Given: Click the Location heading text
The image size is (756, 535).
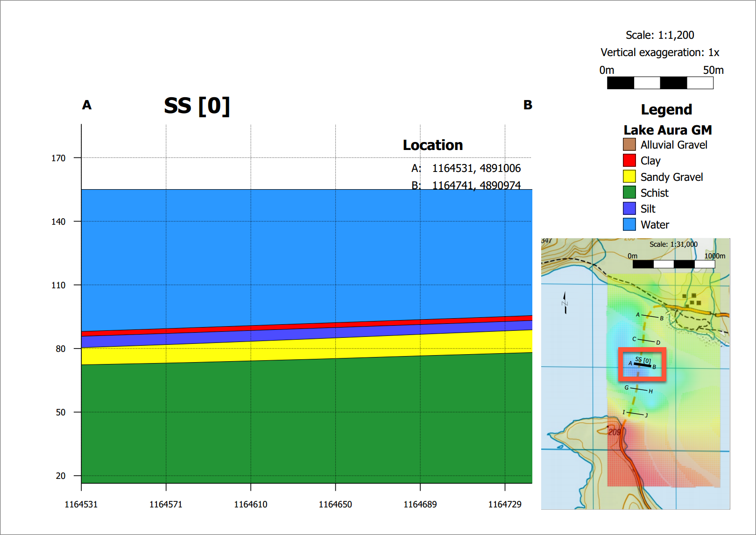Looking at the screenshot, I should [x=432, y=145].
